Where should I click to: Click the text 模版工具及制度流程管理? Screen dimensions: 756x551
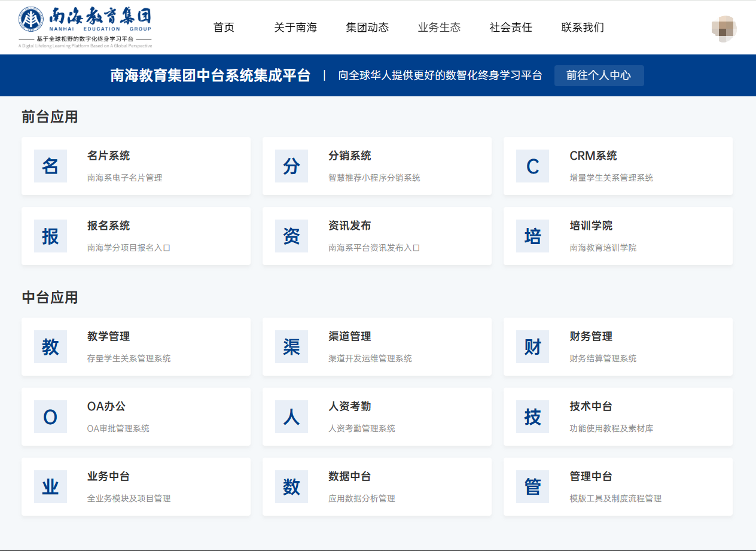(x=615, y=498)
